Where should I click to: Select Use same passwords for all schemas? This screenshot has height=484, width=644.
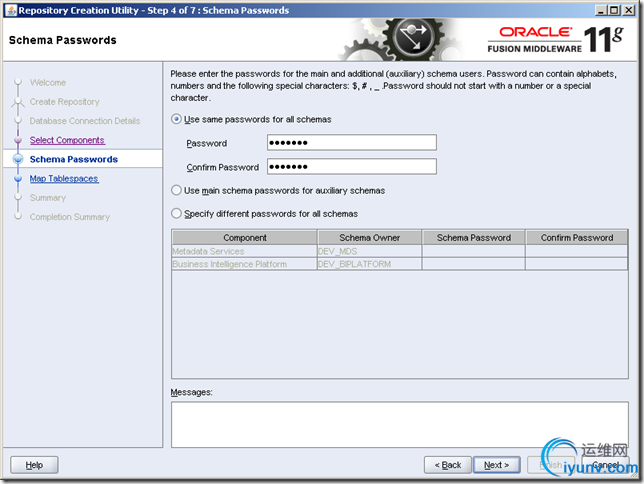176,120
